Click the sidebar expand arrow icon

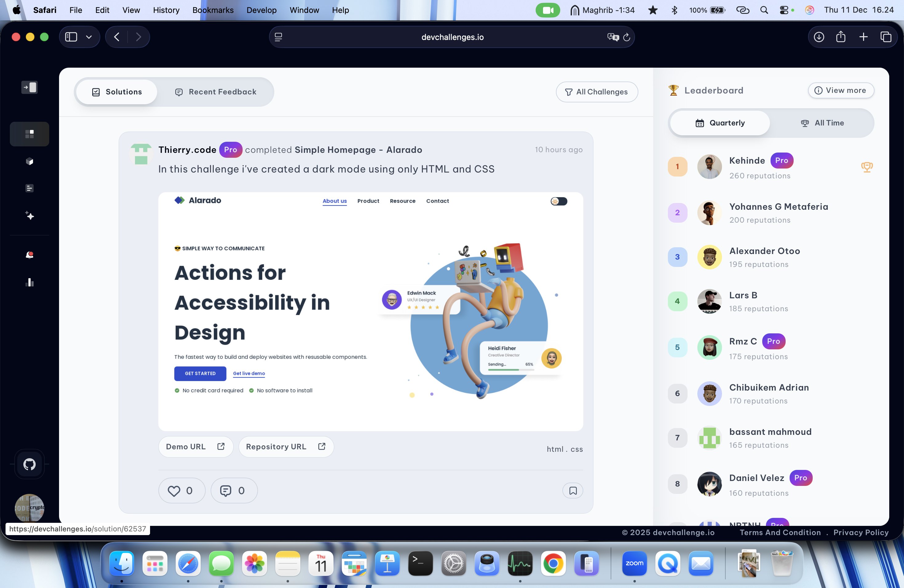pyautogui.click(x=29, y=87)
